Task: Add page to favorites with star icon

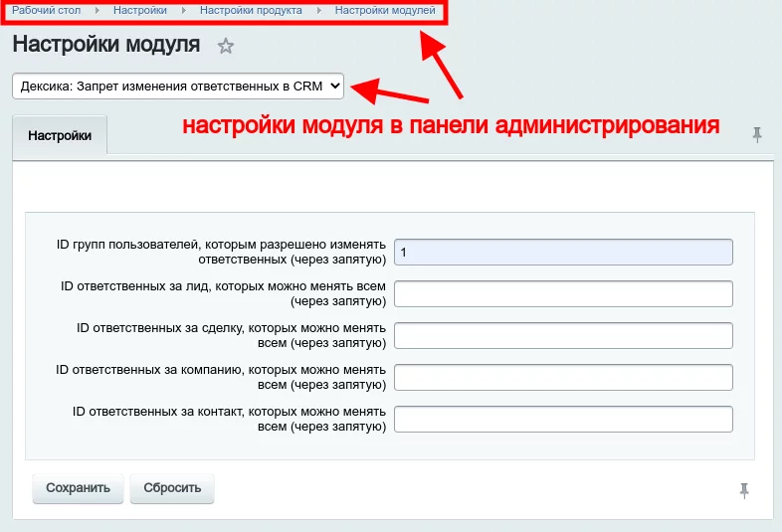Action: (x=226, y=46)
